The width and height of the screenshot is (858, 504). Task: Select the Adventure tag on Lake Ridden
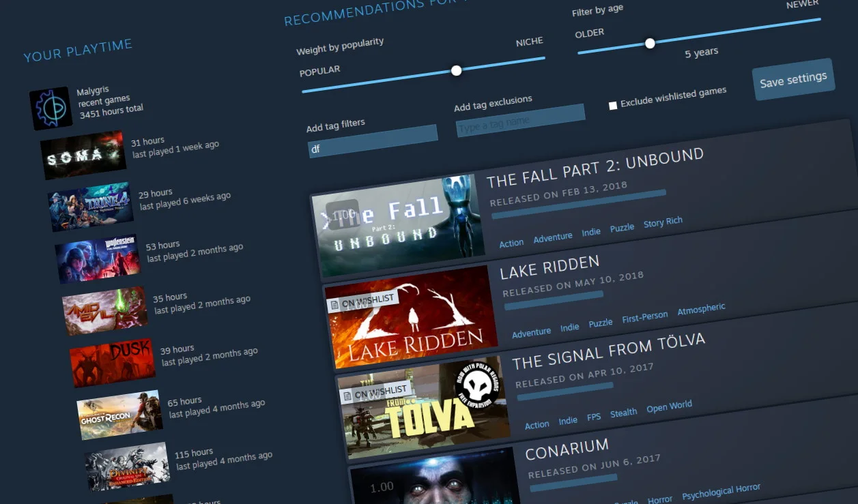tap(531, 332)
